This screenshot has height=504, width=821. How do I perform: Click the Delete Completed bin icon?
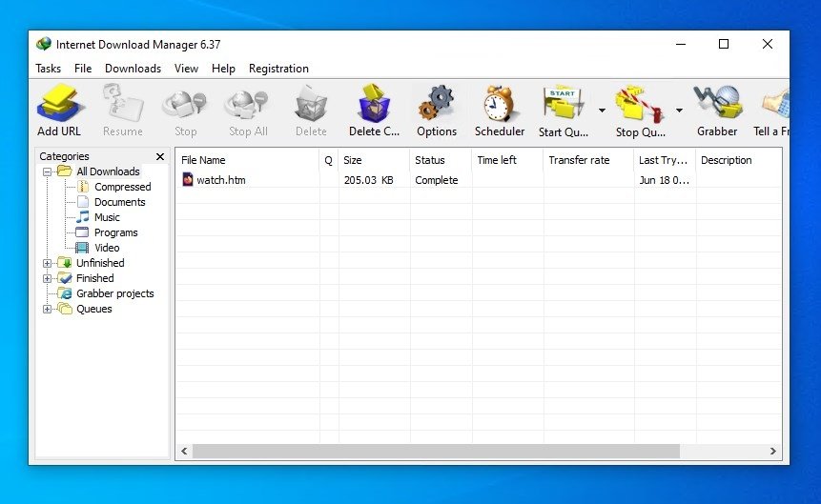coord(374,103)
